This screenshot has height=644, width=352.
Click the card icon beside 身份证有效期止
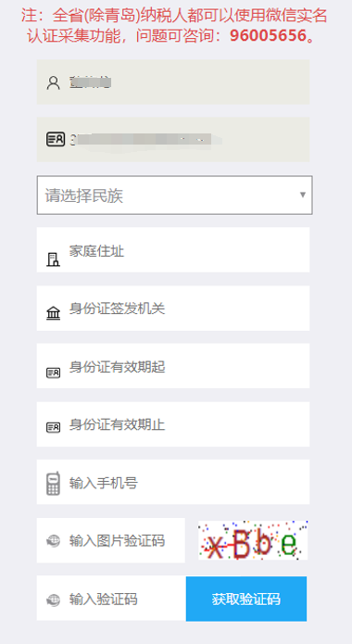click(53, 427)
